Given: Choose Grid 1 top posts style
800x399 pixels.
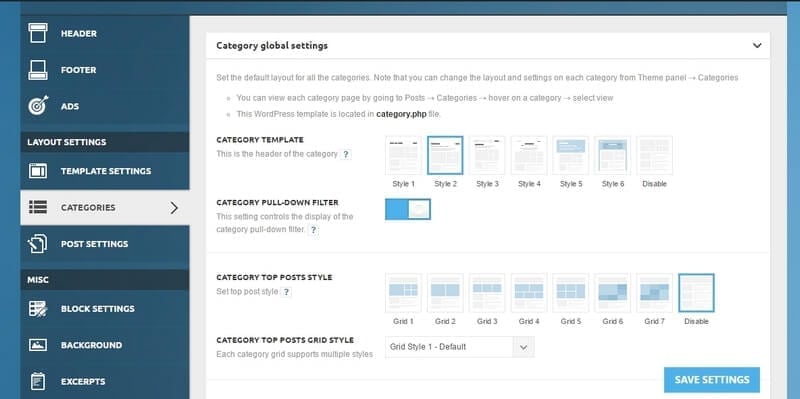Looking at the screenshot, I should coord(403,293).
